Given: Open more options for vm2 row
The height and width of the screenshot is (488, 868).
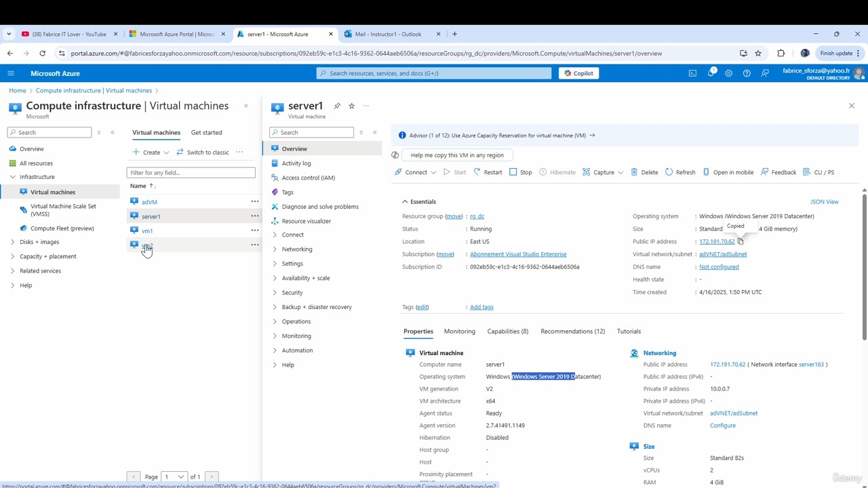Looking at the screenshot, I should point(255,245).
